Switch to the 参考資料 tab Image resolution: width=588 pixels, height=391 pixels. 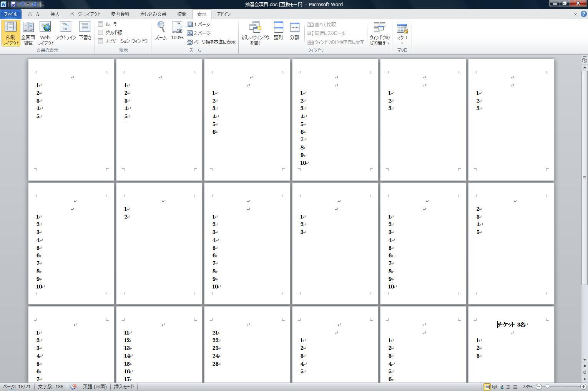point(120,14)
